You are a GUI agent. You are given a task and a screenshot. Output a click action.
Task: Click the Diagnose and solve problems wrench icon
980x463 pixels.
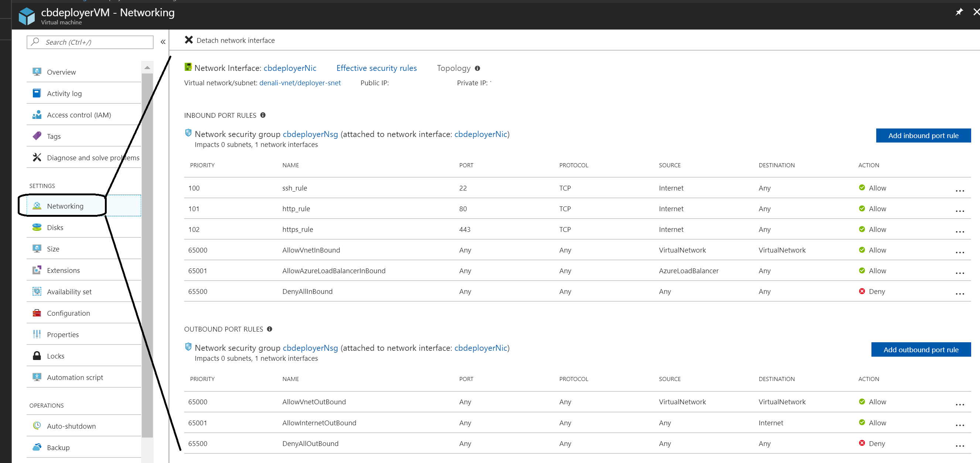point(37,157)
